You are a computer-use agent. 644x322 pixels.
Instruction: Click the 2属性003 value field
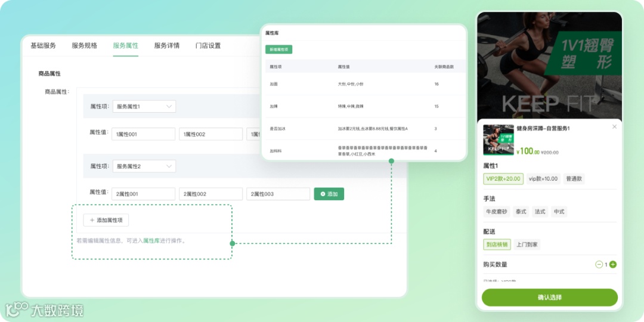coord(278,194)
